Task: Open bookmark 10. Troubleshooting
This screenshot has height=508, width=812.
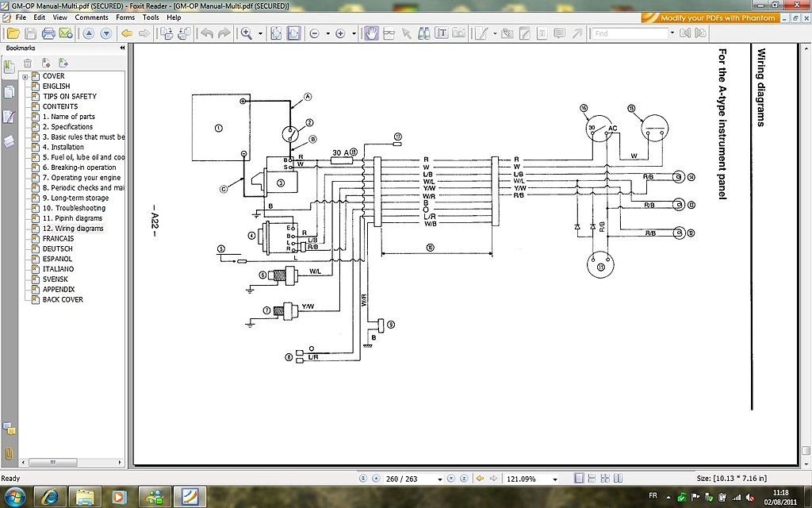Action: point(74,208)
